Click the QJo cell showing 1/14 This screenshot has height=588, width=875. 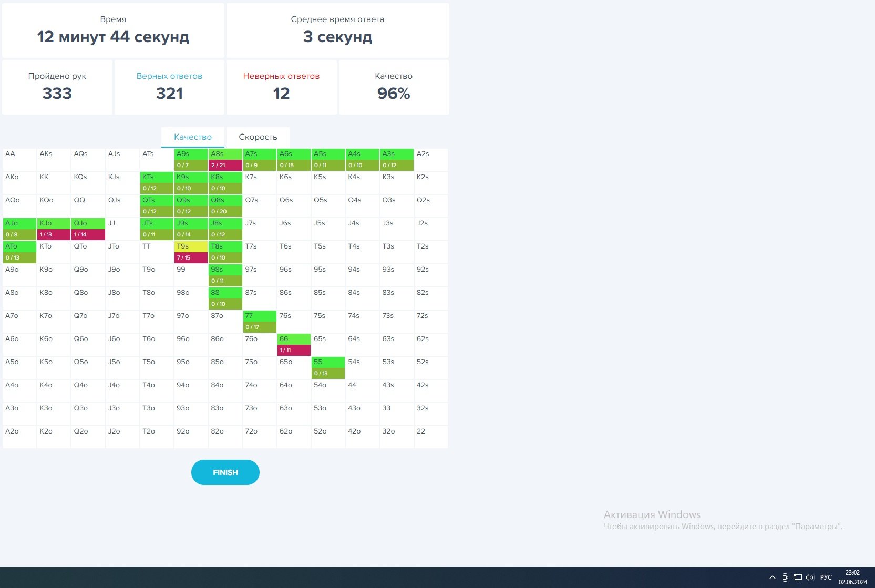pos(88,229)
